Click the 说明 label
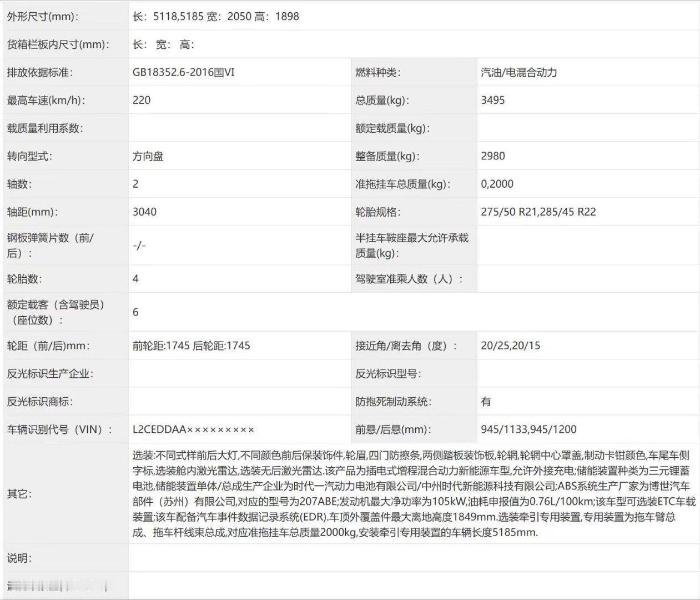The image size is (700, 600). (x=19, y=558)
